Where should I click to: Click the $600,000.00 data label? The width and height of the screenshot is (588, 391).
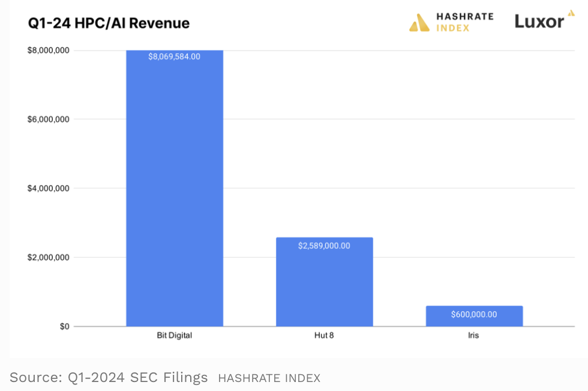pos(474,314)
